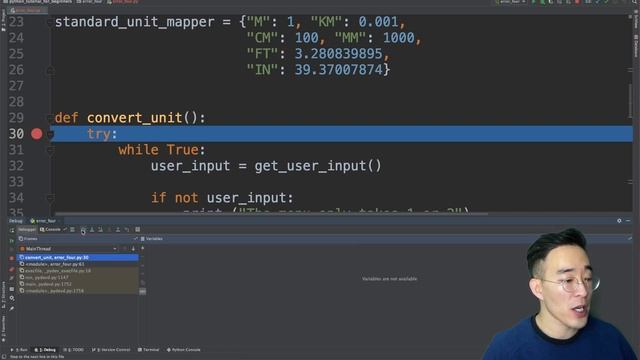Click the Evaluate Expression calculator icon
Screen dimensions: 640x360
click(138, 230)
